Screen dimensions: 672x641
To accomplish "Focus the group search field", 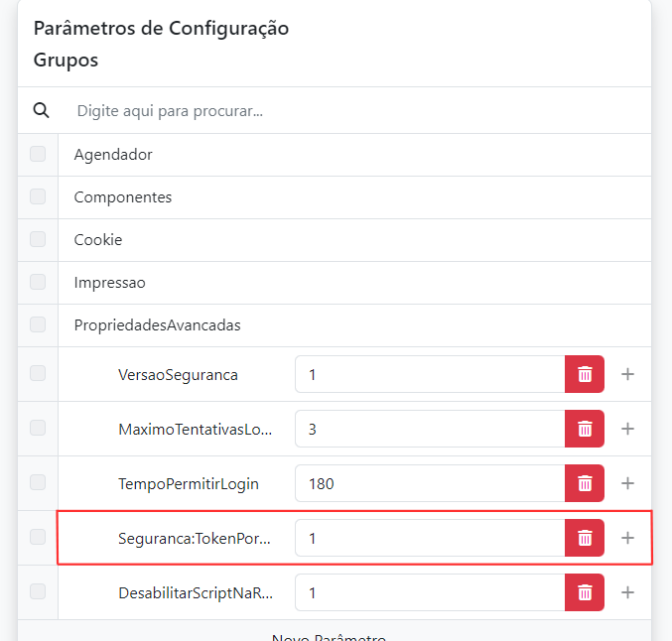I will pos(347,110).
